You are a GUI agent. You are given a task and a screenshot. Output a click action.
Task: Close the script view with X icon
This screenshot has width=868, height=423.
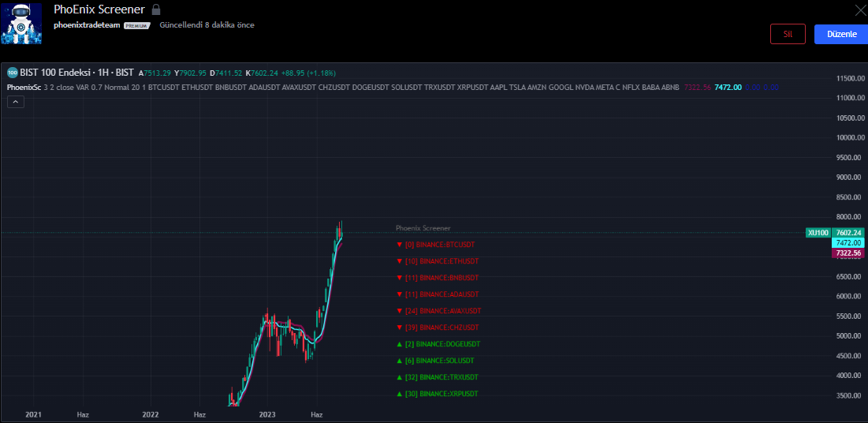click(860, 9)
